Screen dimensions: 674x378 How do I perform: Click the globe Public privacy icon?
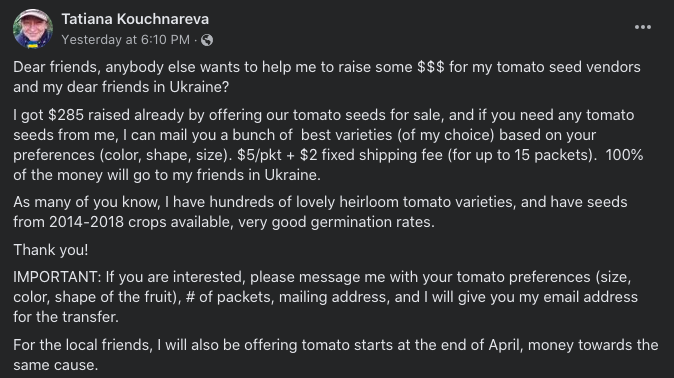coord(207,40)
